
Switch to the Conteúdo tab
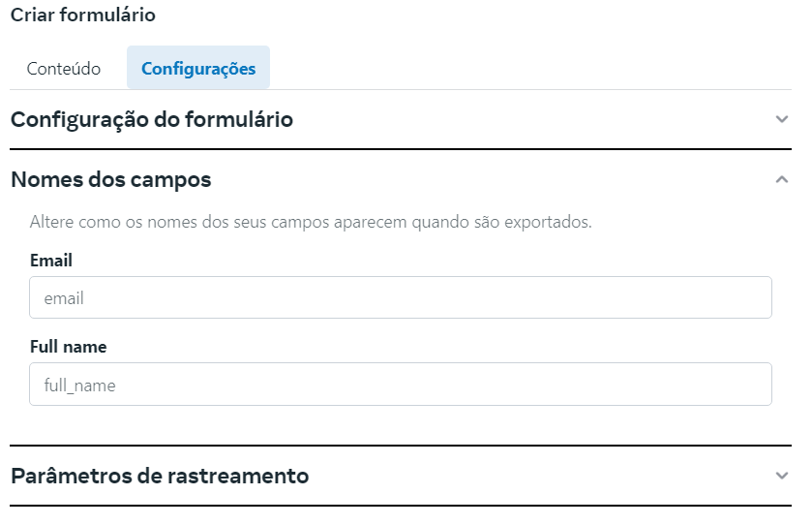64,69
